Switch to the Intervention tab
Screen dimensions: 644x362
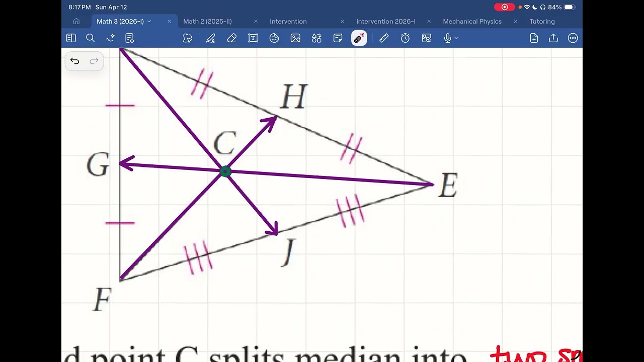pos(288,21)
